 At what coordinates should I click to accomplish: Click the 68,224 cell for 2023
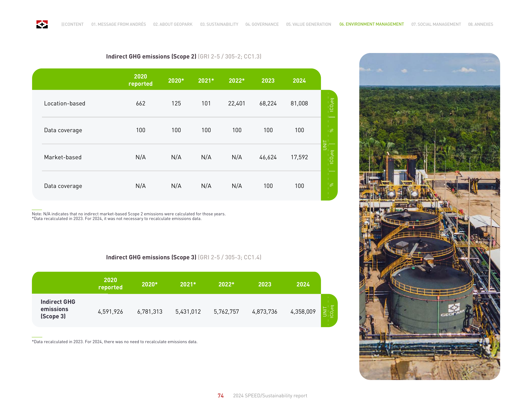[268, 103]
